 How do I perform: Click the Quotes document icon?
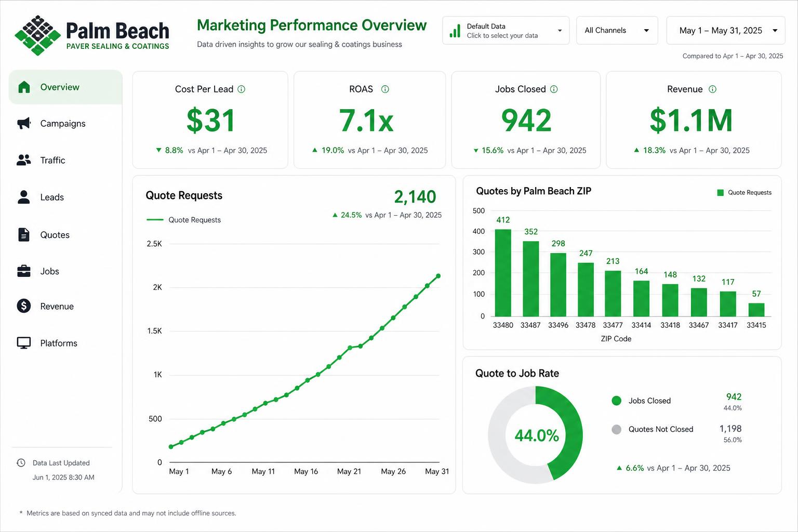pyautogui.click(x=24, y=235)
